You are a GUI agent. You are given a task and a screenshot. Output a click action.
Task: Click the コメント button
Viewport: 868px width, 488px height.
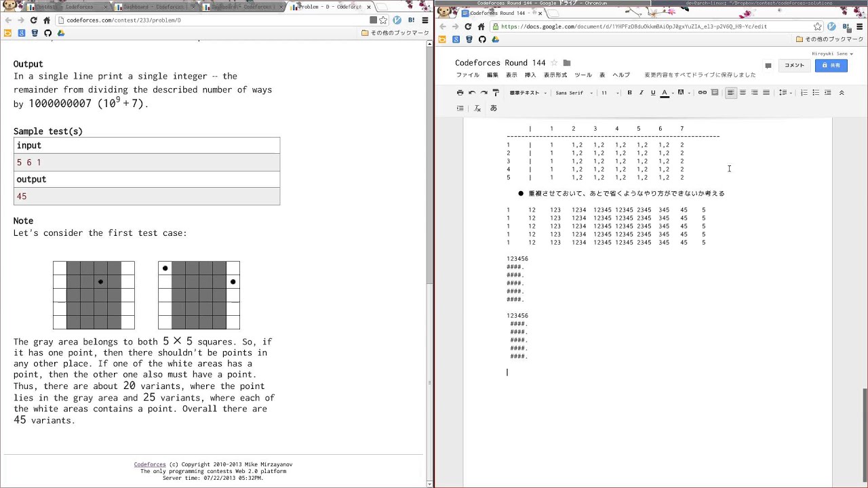click(x=794, y=66)
